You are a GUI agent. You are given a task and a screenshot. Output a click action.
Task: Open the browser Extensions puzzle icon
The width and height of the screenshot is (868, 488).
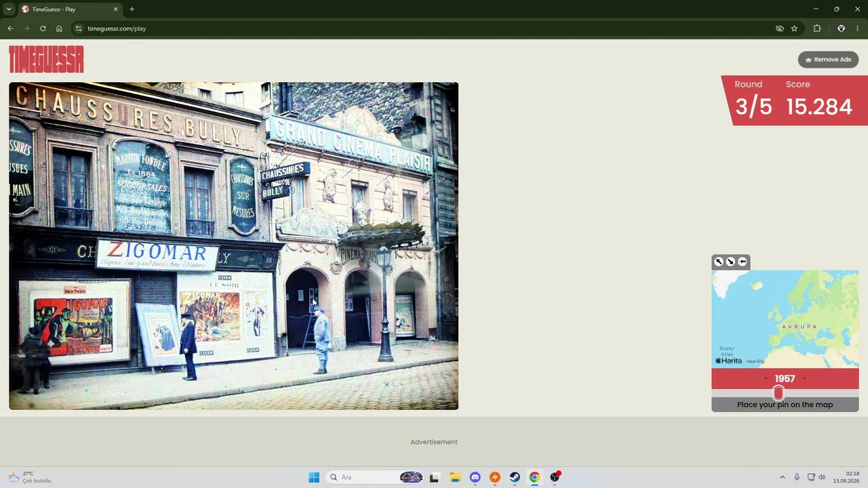pos(817,28)
